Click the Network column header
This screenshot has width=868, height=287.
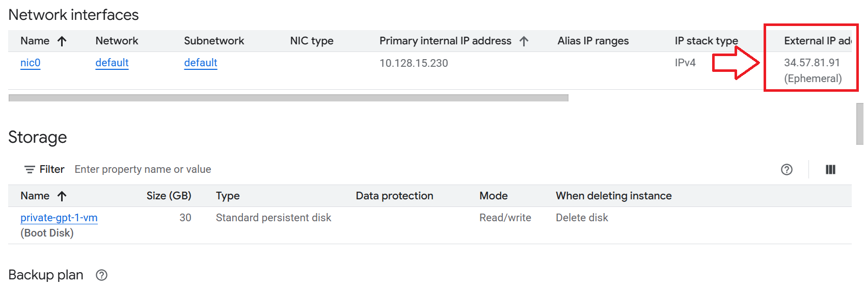pyautogui.click(x=117, y=41)
